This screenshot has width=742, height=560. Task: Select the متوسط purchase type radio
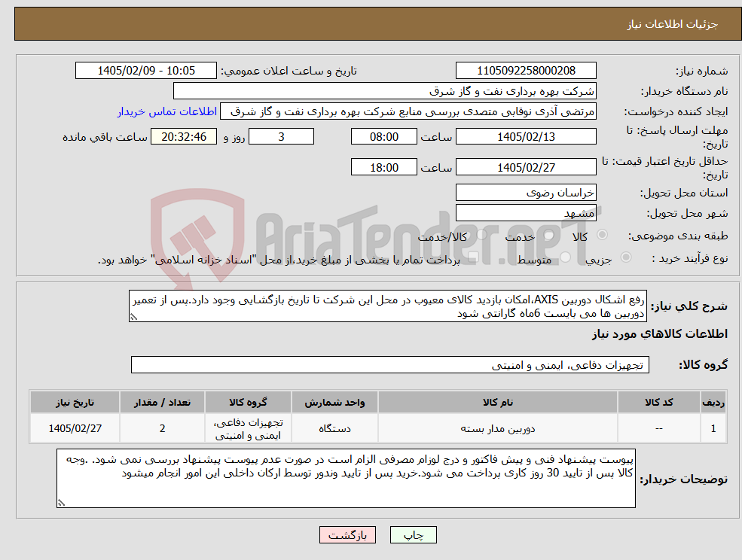[566, 257]
